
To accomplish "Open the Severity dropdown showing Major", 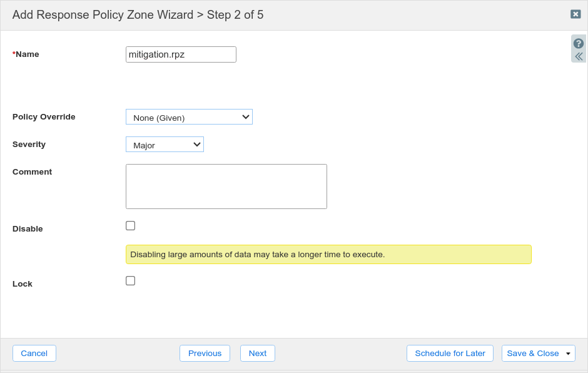I will point(165,145).
